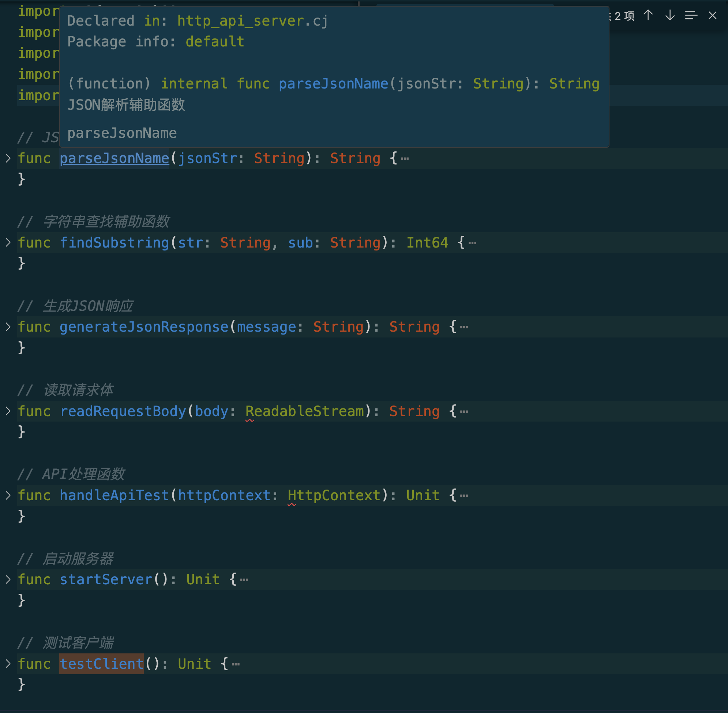Expand folded generateJsonResponse function
728x713 pixels.
[8, 327]
